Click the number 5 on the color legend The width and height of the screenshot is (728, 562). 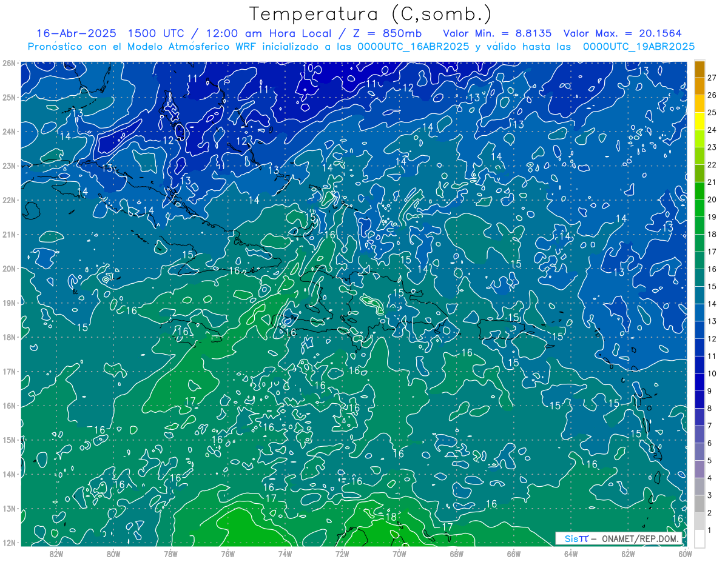710,460
